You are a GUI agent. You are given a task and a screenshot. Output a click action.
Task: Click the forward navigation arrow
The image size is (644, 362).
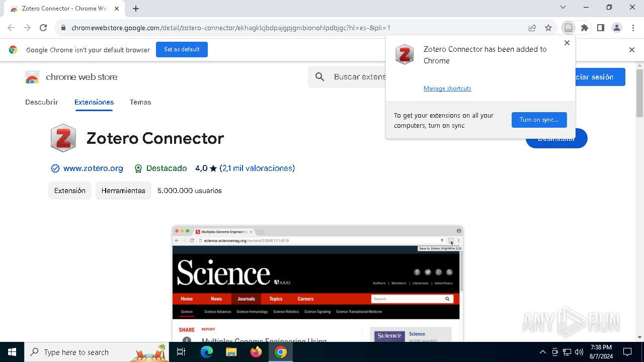pyautogui.click(x=27, y=28)
